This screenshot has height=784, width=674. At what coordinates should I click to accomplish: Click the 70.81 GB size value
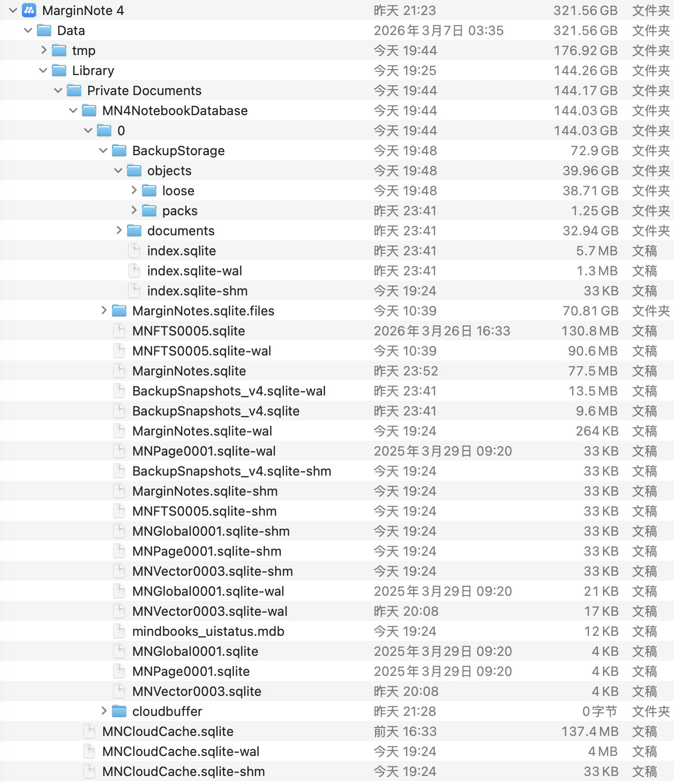[590, 311]
